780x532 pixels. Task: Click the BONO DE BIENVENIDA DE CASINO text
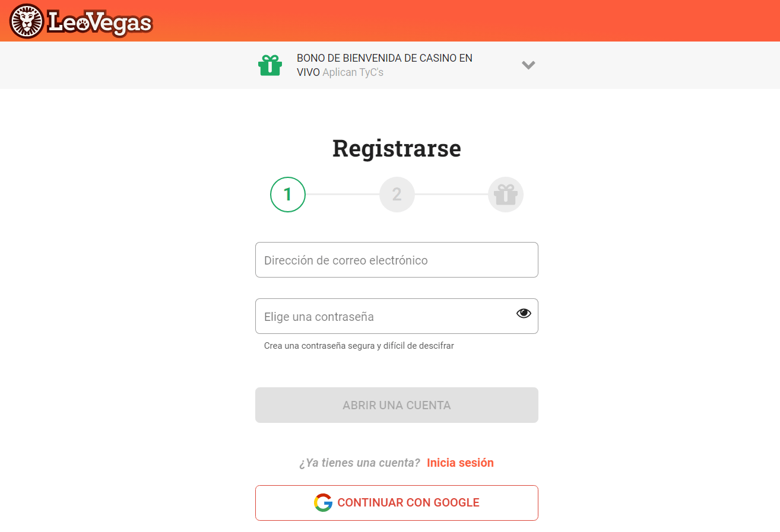pos(385,58)
